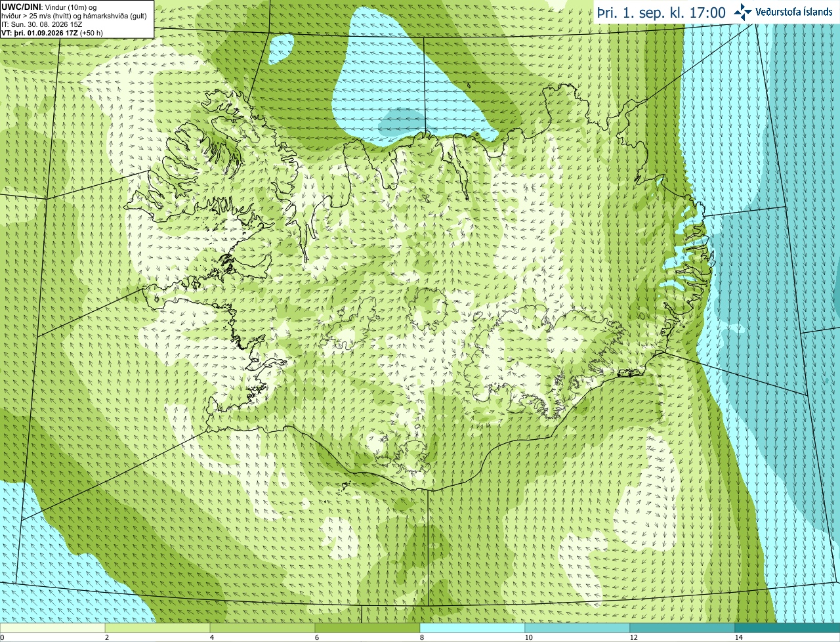Click the small isolated cyan patch northwest of Iceland

coord(281,49)
